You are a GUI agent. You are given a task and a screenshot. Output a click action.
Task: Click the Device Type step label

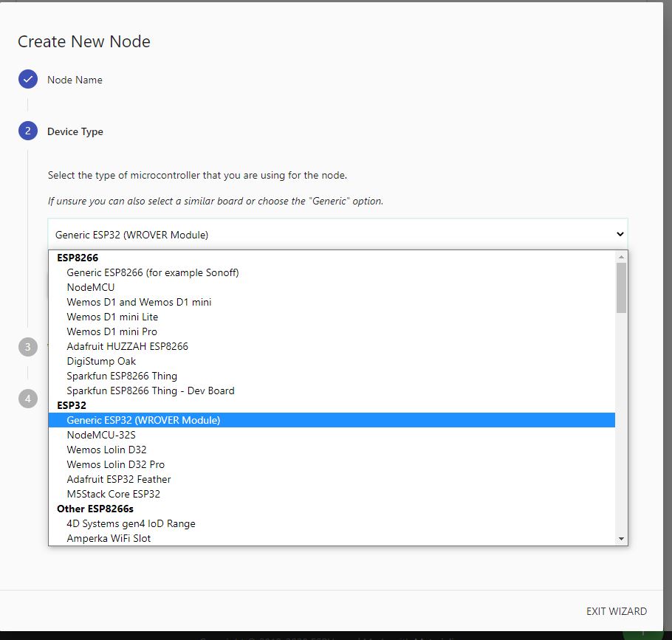75,131
